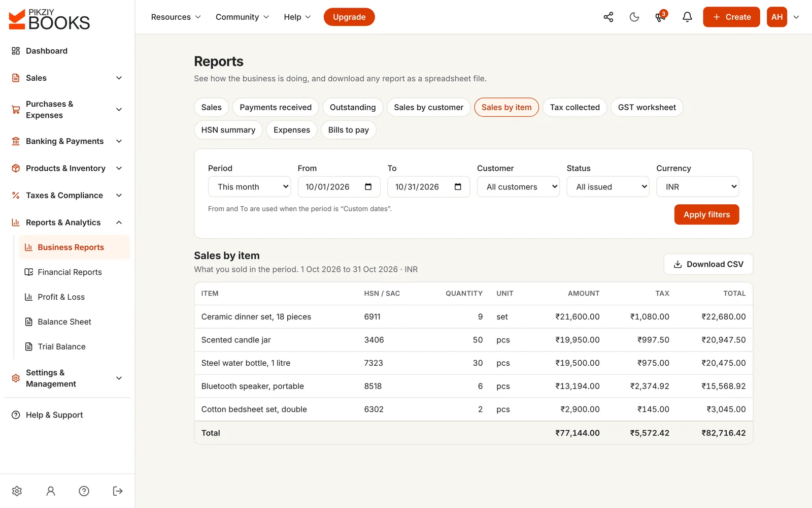Open Profit & Loss report

(x=75, y=297)
